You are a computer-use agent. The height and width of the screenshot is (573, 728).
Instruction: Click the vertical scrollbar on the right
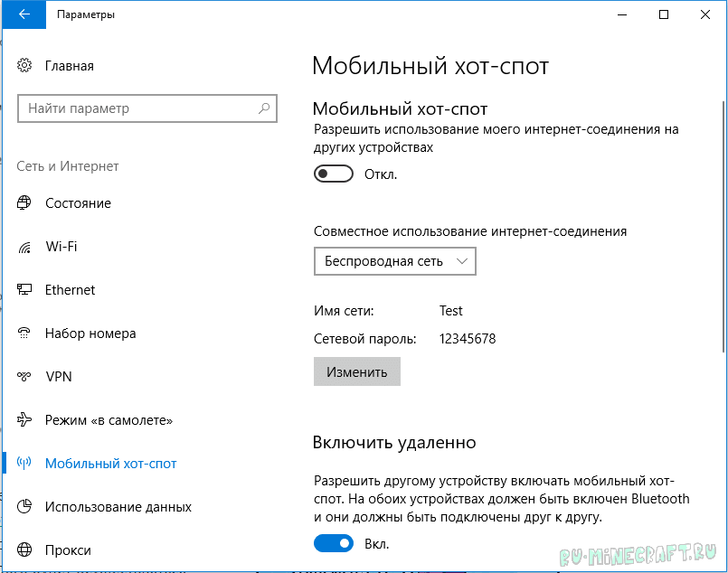point(723,226)
